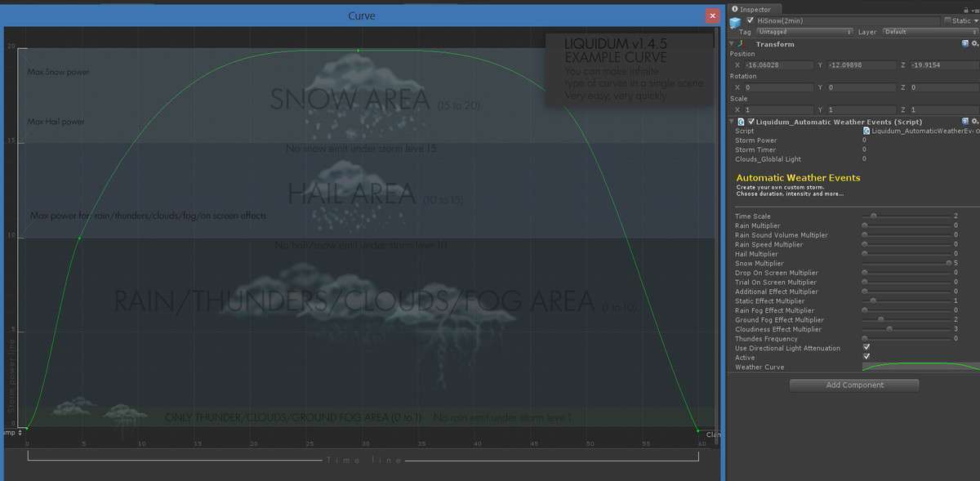This screenshot has height=481, width=980.
Task: Toggle the Static checkbox
Action: click(x=946, y=20)
